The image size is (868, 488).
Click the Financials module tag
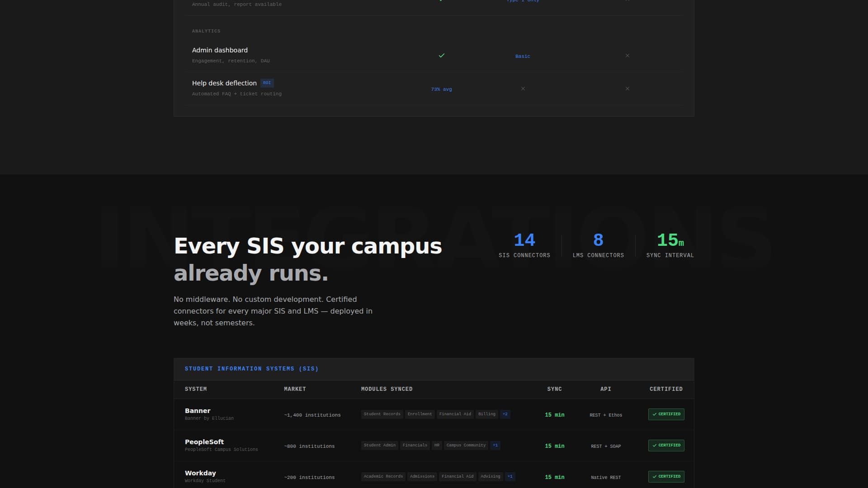(415, 446)
